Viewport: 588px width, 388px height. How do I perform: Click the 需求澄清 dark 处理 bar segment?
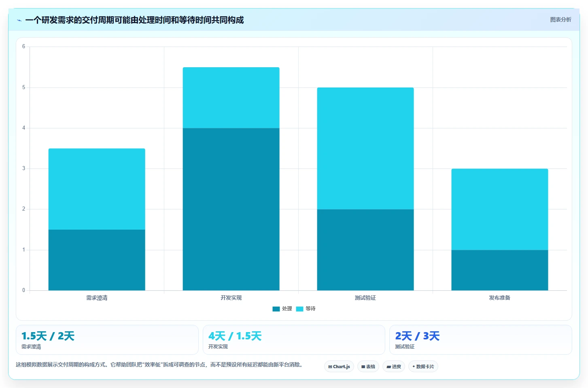coord(97,260)
